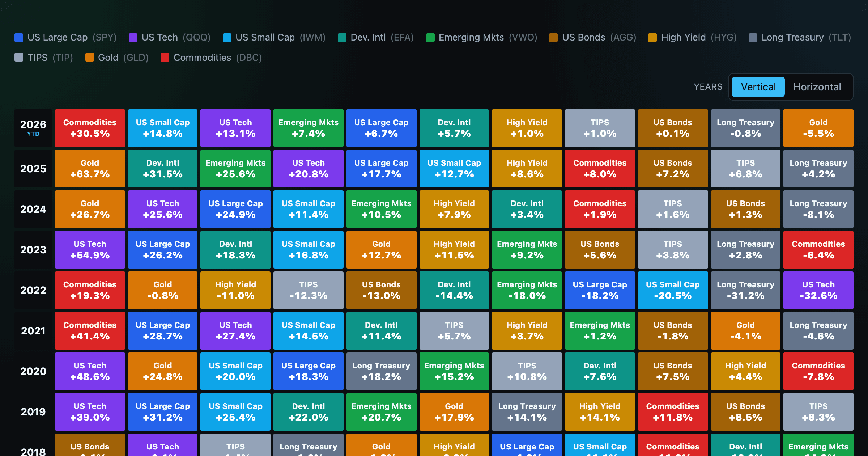This screenshot has height=456, width=868.
Task: Select the Emerging Mkts (VWO) legend label
Action: point(488,38)
